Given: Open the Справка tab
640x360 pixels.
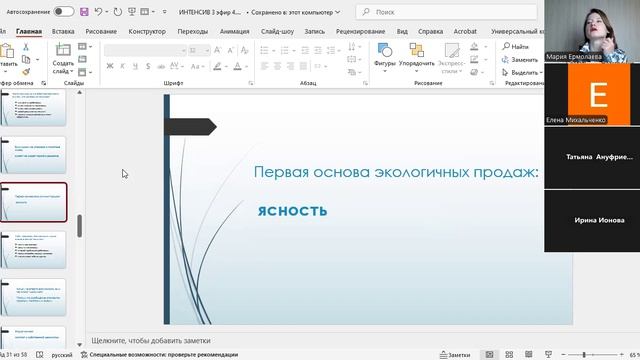Looking at the screenshot, I should pyautogui.click(x=430, y=31).
